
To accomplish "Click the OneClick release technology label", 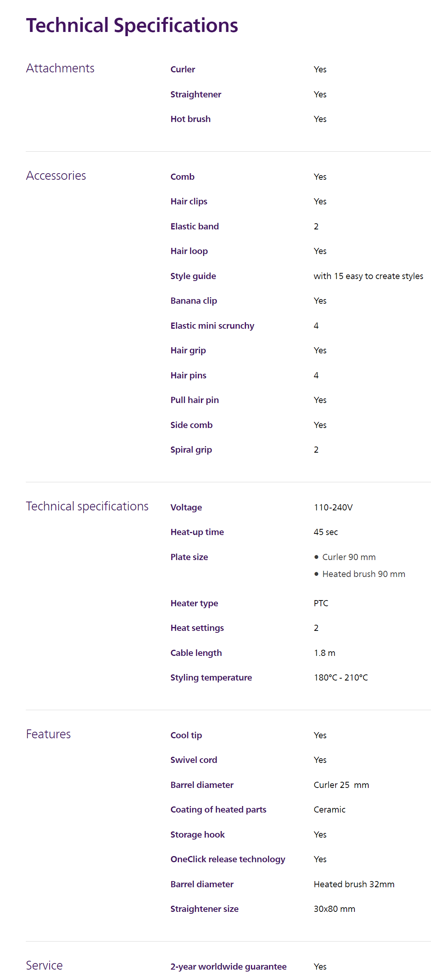I will (228, 859).
